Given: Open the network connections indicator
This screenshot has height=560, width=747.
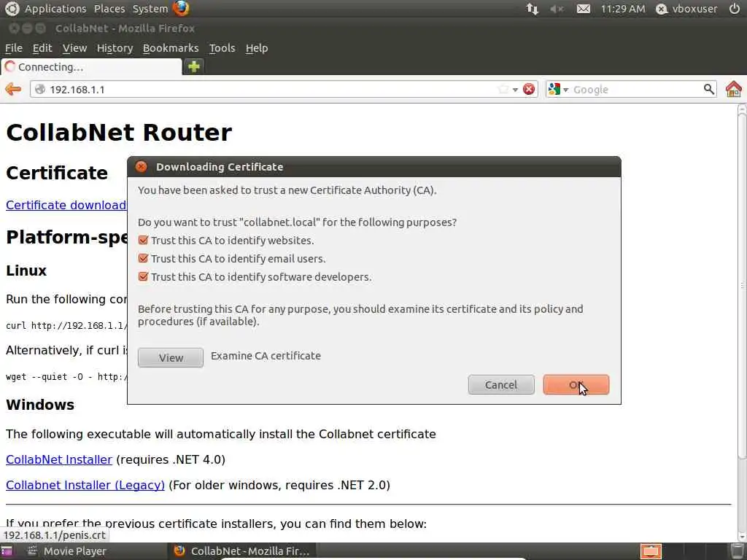Looking at the screenshot, I should point(532,9).
